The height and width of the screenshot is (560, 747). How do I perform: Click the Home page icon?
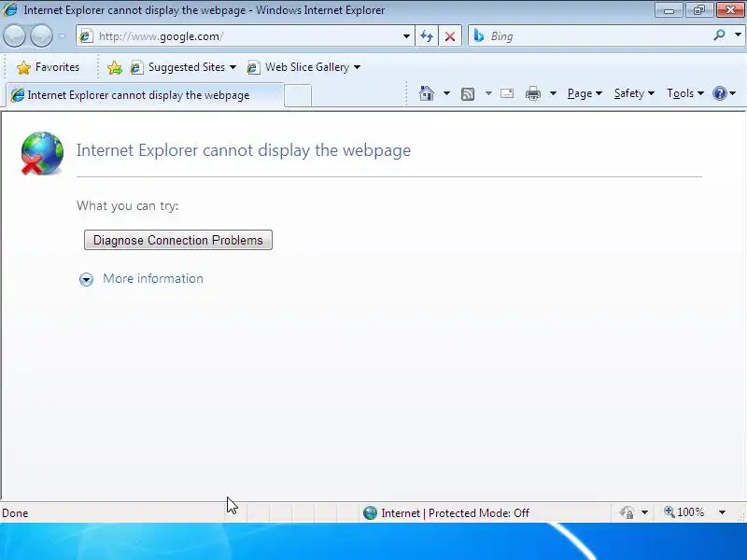(x=427, y=93)
